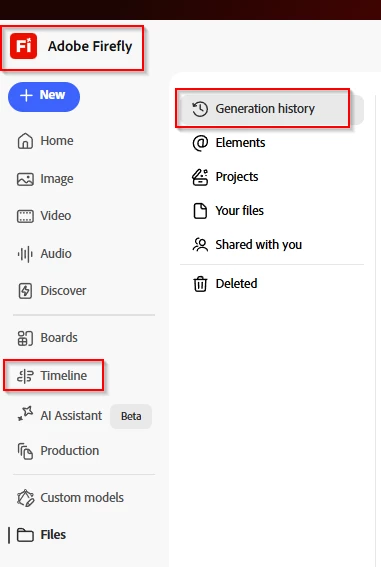Open the Audio section label

coord(56,253)
